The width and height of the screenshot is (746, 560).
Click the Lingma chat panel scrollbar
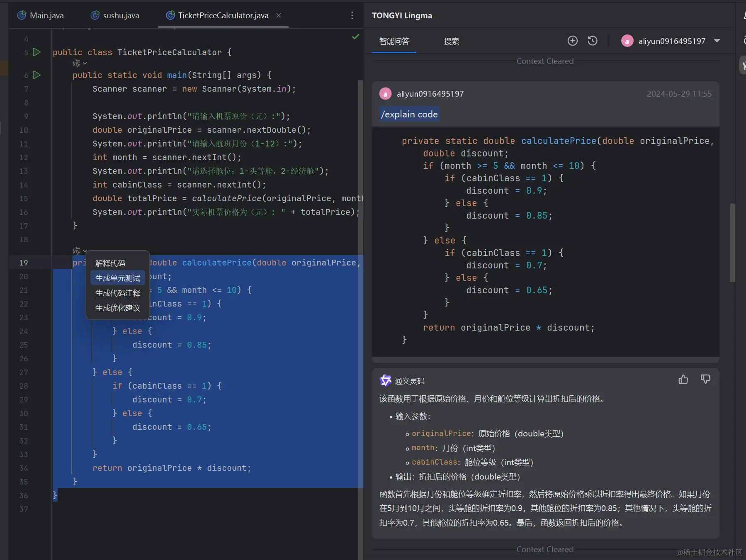[x=733, y=243]
